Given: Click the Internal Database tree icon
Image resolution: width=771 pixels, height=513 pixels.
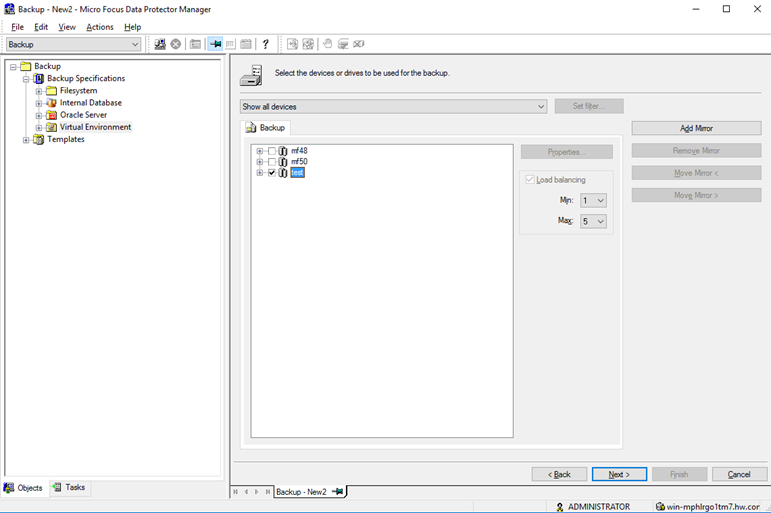Looking at the screenshot, I should click(x=51, y=103).
